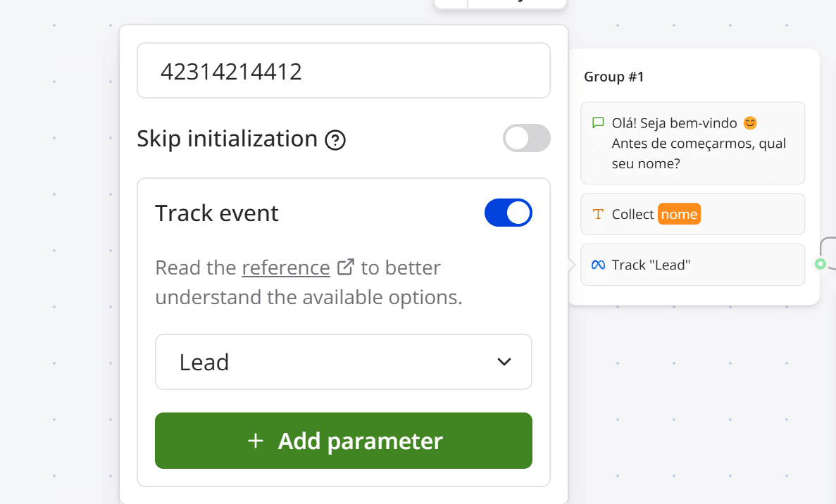Screen dimensions: 836x504
Task: Disable the Track event toggle
Action: (x=508, y=213)
